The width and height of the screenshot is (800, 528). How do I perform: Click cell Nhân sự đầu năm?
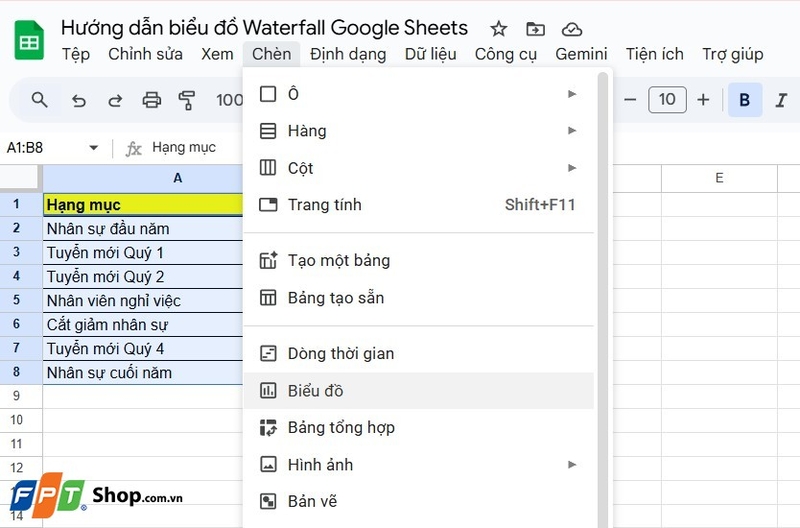pos(143,229)
